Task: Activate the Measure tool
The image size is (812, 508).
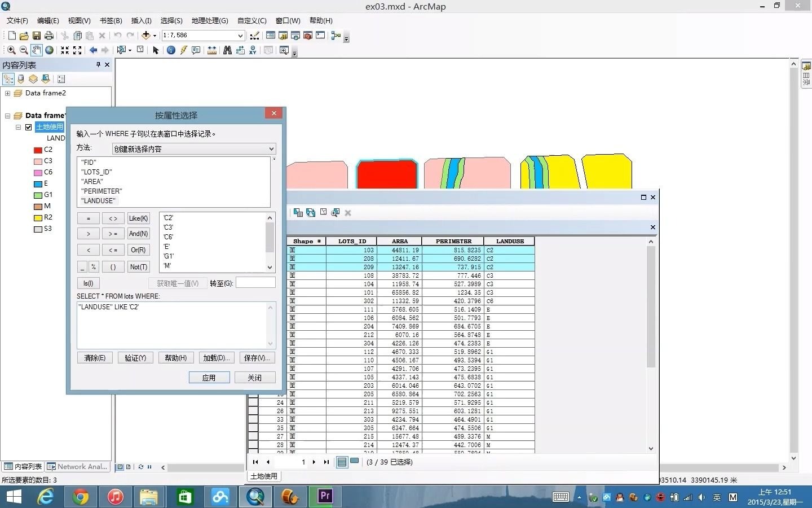Action: click(211, 50)
